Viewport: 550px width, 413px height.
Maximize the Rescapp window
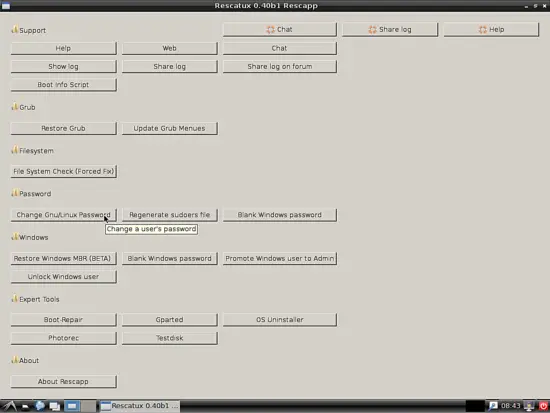point(536,6)
